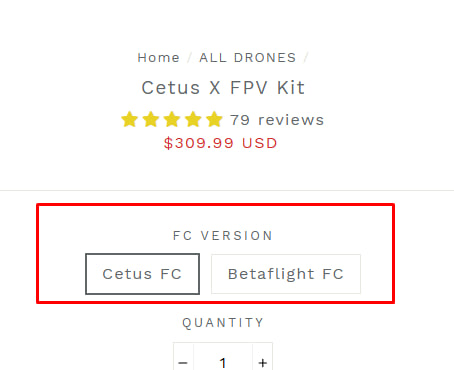This screenshot has width=454, height=370.
Task: Click the FC VERSION label
Action: pos(223,236)
